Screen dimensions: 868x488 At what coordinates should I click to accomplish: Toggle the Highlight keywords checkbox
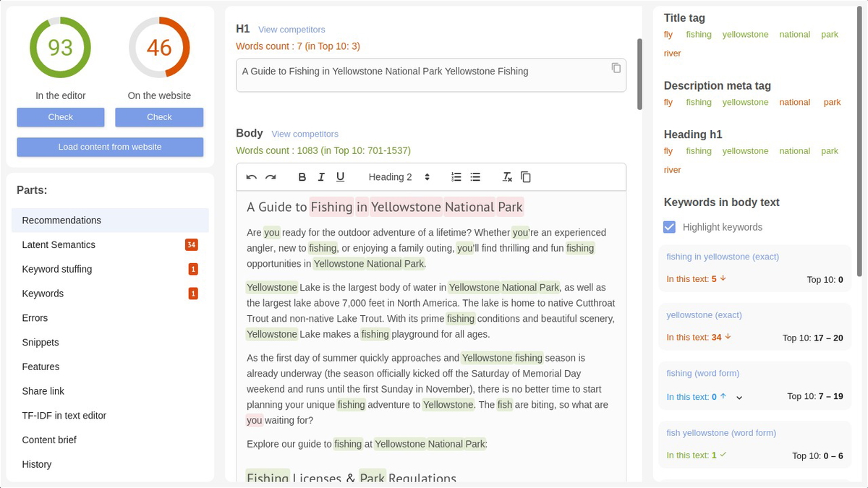click(x=669, y=226)
